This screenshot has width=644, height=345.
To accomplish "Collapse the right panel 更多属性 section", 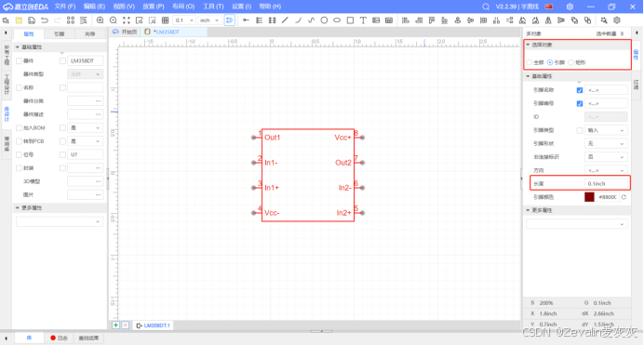I will click(x=529, y=210).
